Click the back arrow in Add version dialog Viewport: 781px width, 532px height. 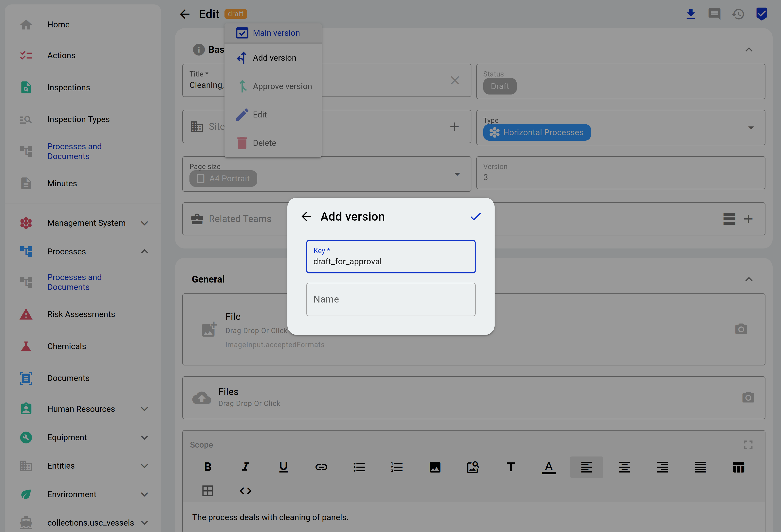pyautogui.click(x=306, y=217)
